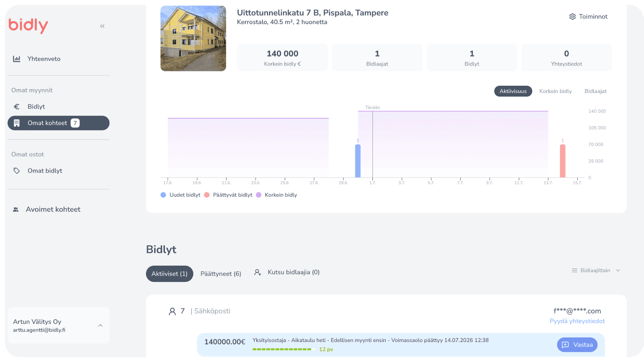Click the 7 badge on Omat kohteet
This screenshot has height=362, width=644.
[75, 123]
